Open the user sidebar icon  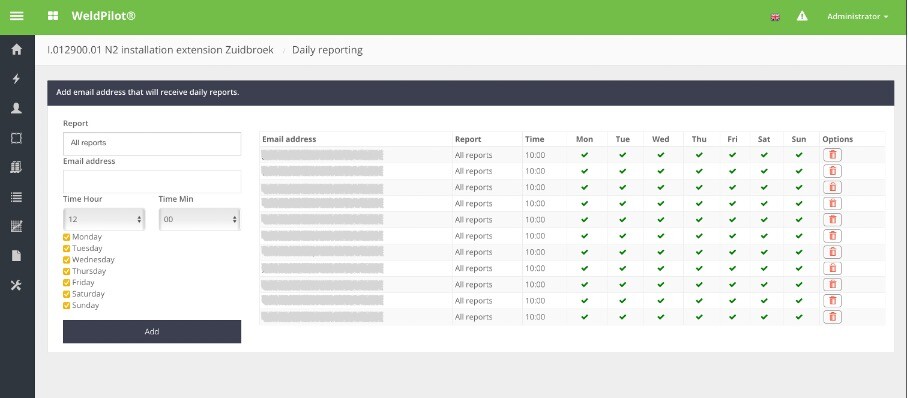pyautogui.click(x=17, y=108)
